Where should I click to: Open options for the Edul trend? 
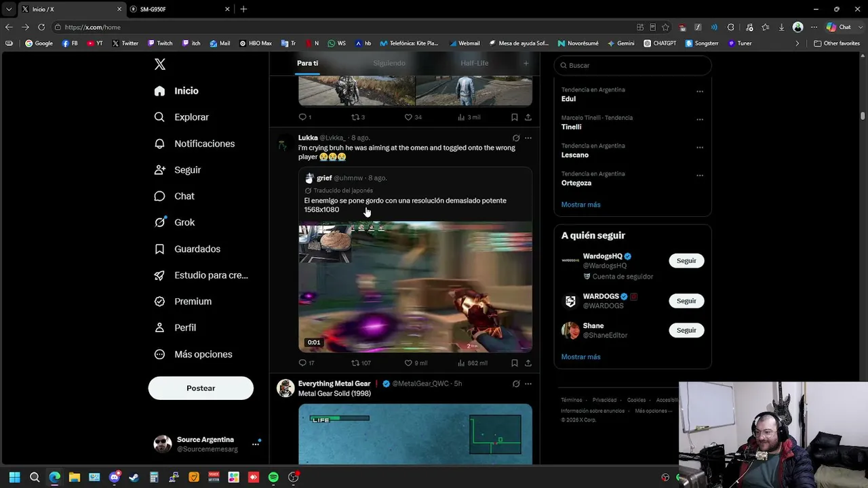700,91
